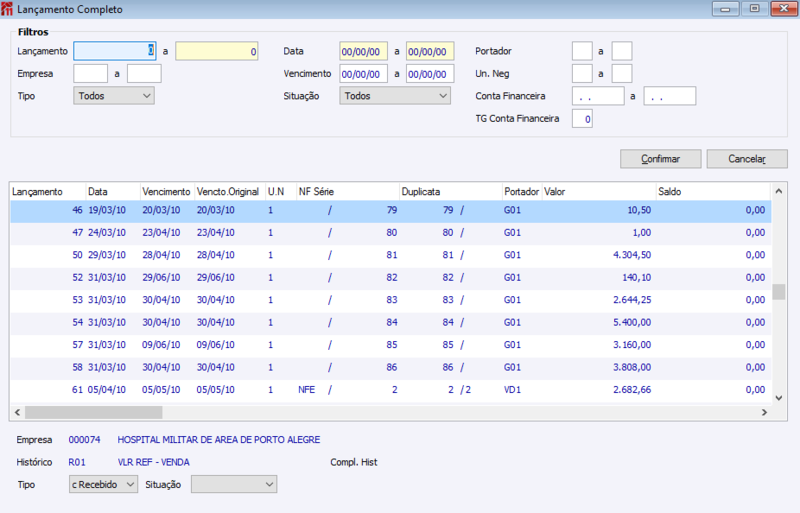Image resolution: width=800 pixels, height=513 pixels.
Task: Click the TG Conta Financeira field
Action: click(x=582, y=119)
